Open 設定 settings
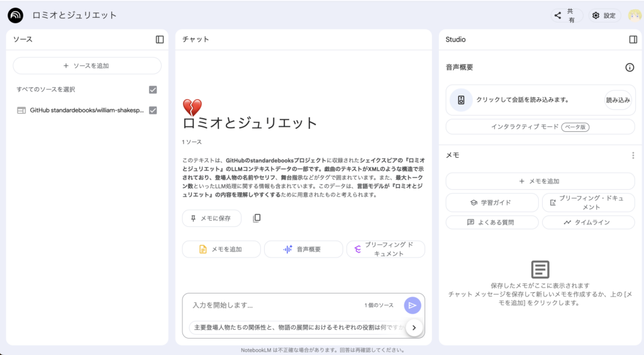The image size is (644, 355). 604,16
